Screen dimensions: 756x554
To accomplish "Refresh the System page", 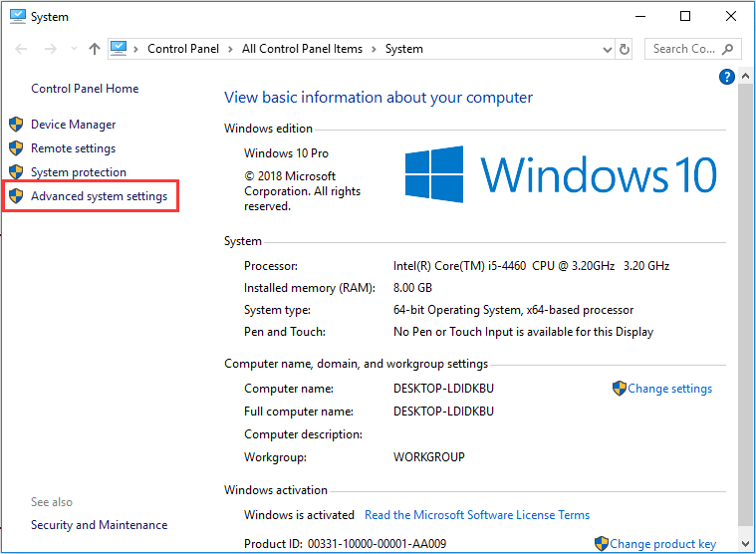I will click(x=625, y=49).
